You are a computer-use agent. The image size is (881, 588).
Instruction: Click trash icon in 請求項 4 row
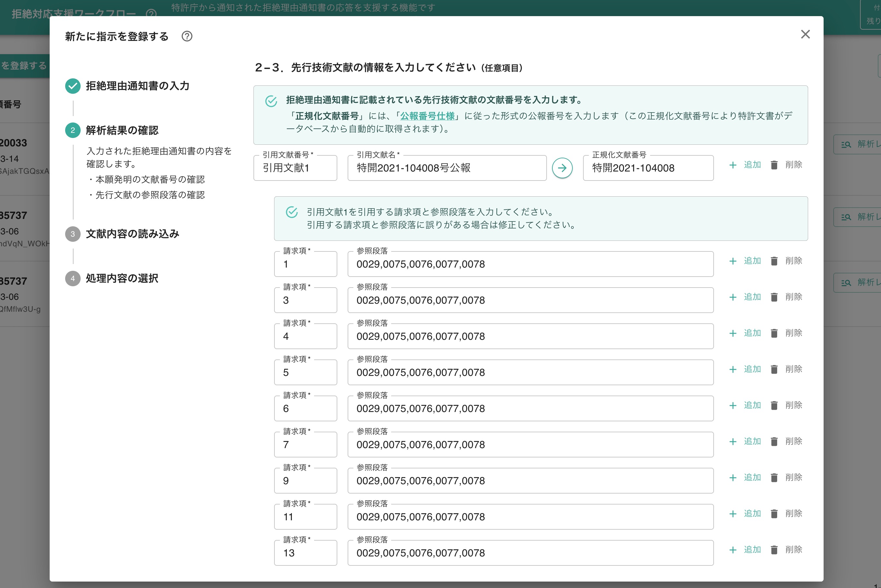[x=774, y=333]
